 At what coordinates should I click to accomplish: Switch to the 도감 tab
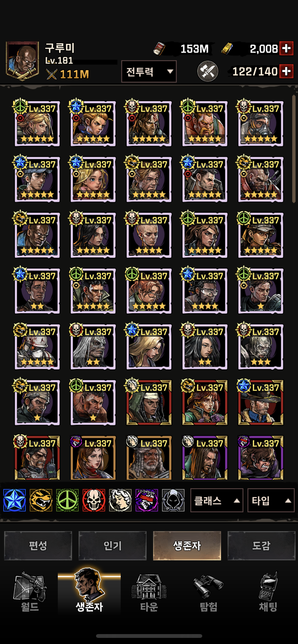click(261, 546)
